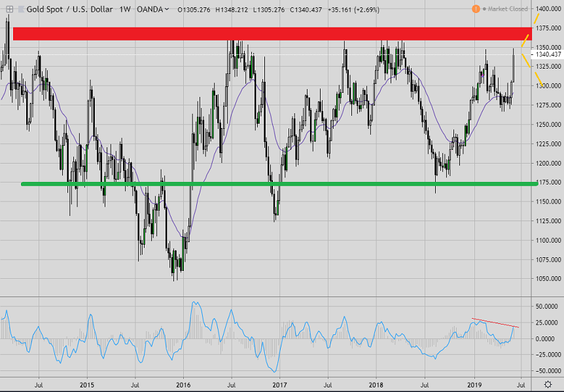Image resolution: width=564 pixels, height=392 pixels.
Task: Click the 2018 time axis label
Action: tap(376, 385)
